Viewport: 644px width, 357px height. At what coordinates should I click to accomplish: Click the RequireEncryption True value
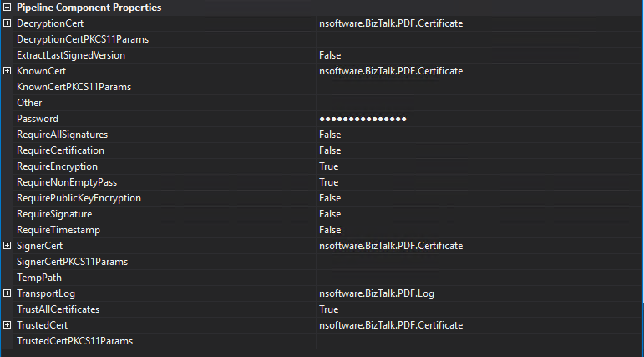click(329, 166)
